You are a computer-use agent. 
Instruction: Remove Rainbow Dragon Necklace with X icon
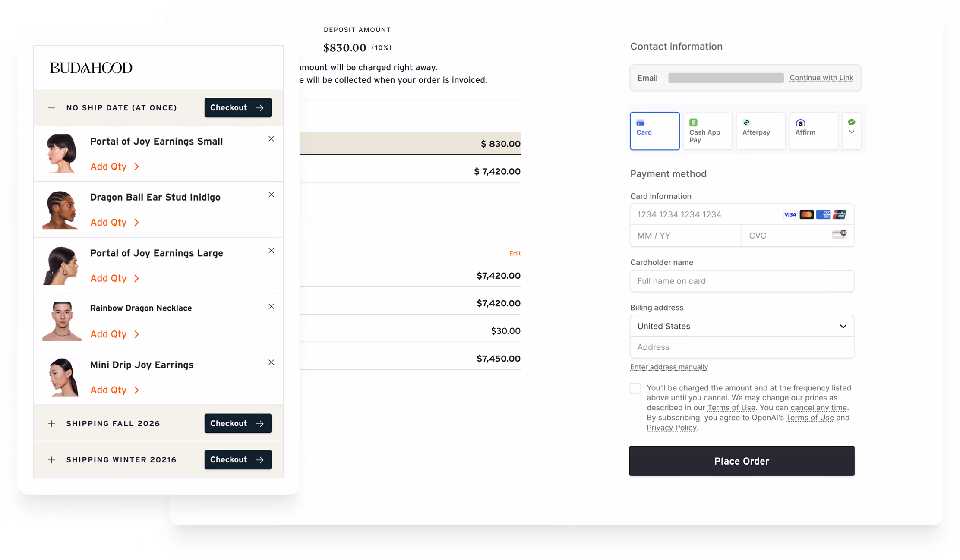coord(271,306)
